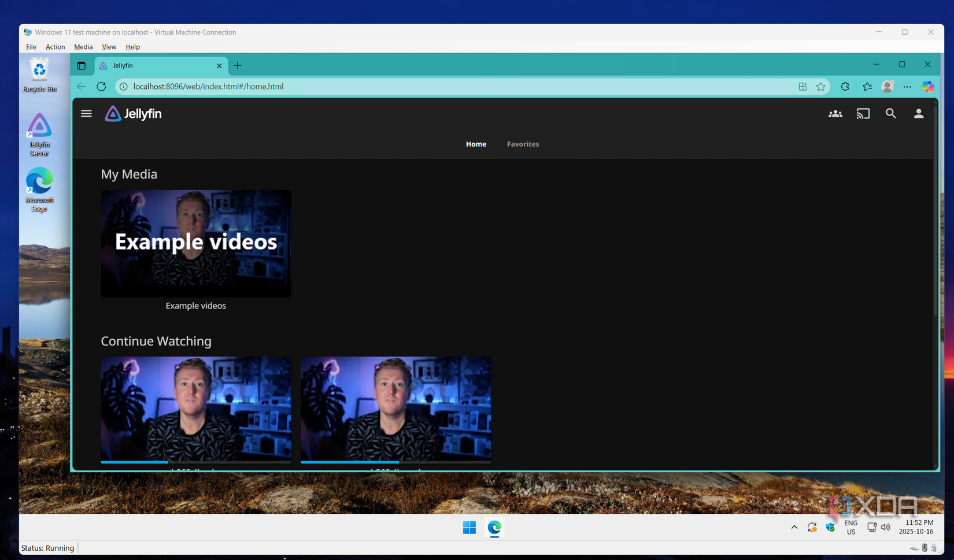Click the browser refresh button
954x560 pixels.
click(101, 87)
